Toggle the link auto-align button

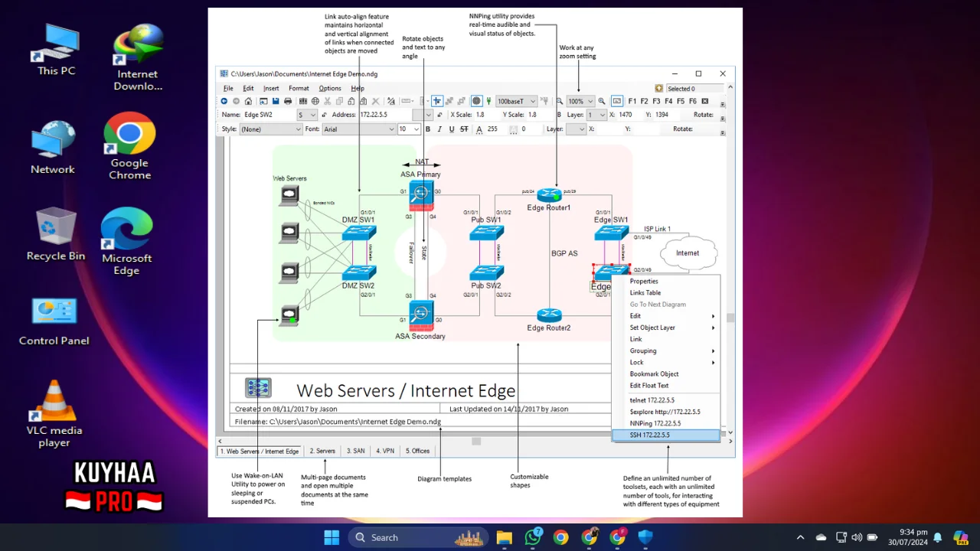tap(436, 101)
